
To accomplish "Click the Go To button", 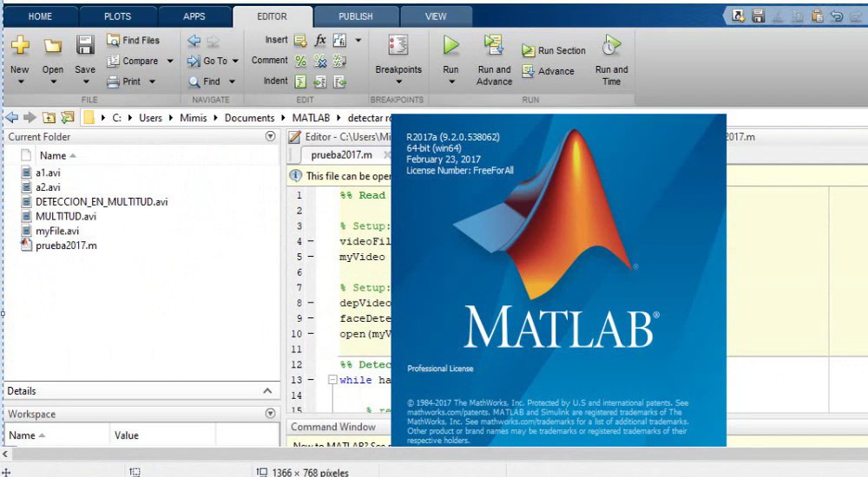I will click(207, 61).
